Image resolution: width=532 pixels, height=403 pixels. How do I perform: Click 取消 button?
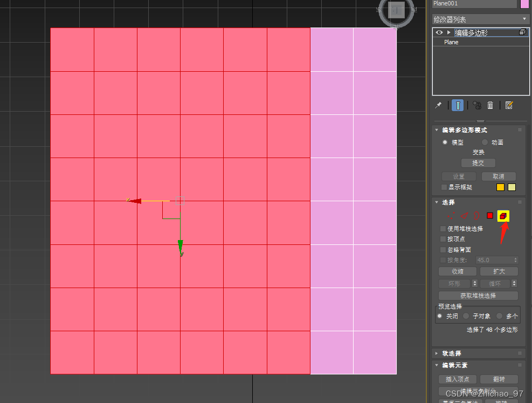pyautogui.click(x=499, y=176)
